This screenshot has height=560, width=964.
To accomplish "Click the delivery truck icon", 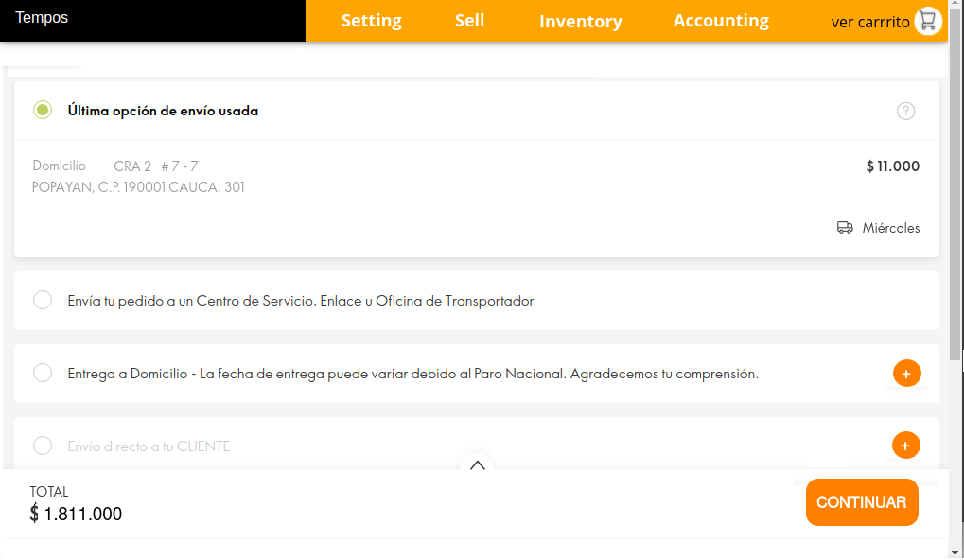I will (845, 228).
